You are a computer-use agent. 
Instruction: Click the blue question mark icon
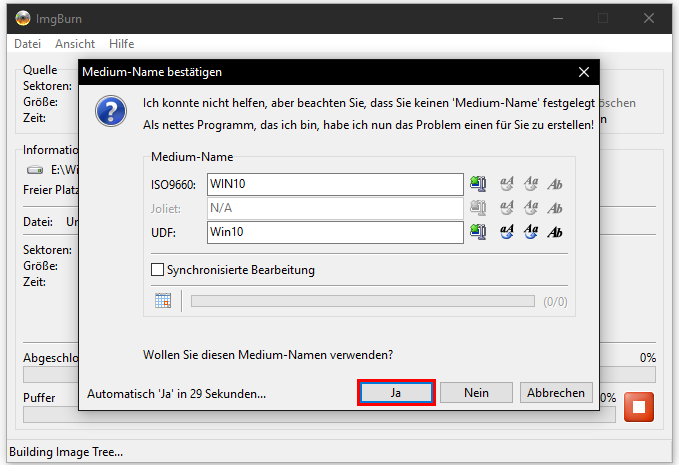111,111
